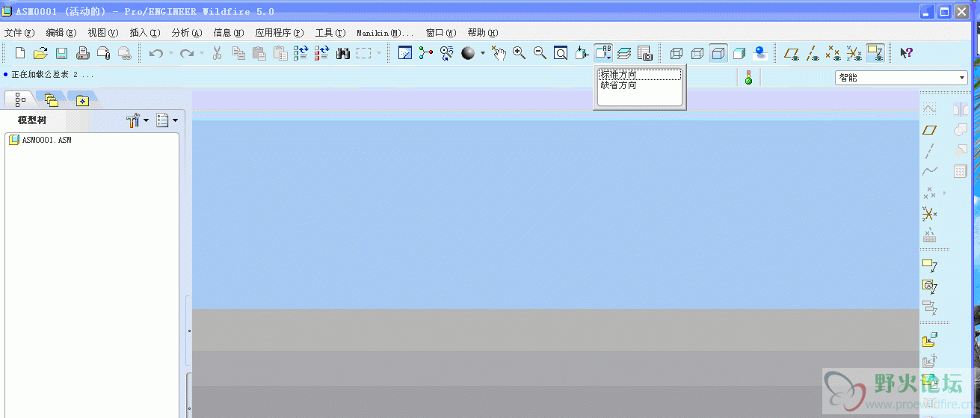
Task: Open the 视图 menu
Action: (103, 33)
